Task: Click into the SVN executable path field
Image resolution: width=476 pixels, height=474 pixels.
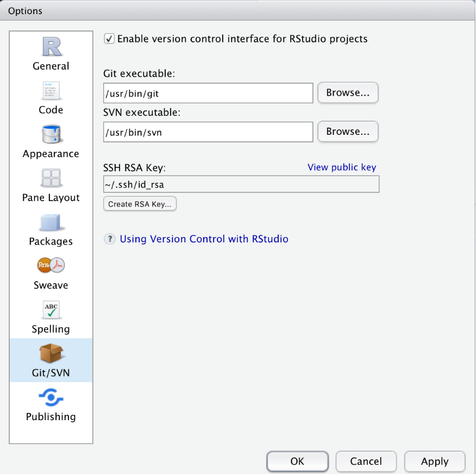Action: pyautogui.click(x=208, y=132)
